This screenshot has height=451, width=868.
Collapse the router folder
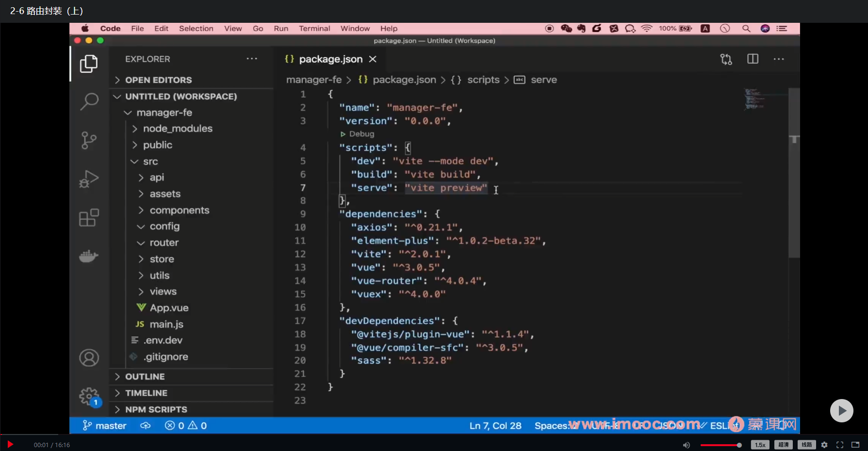[x=164, y=243]
